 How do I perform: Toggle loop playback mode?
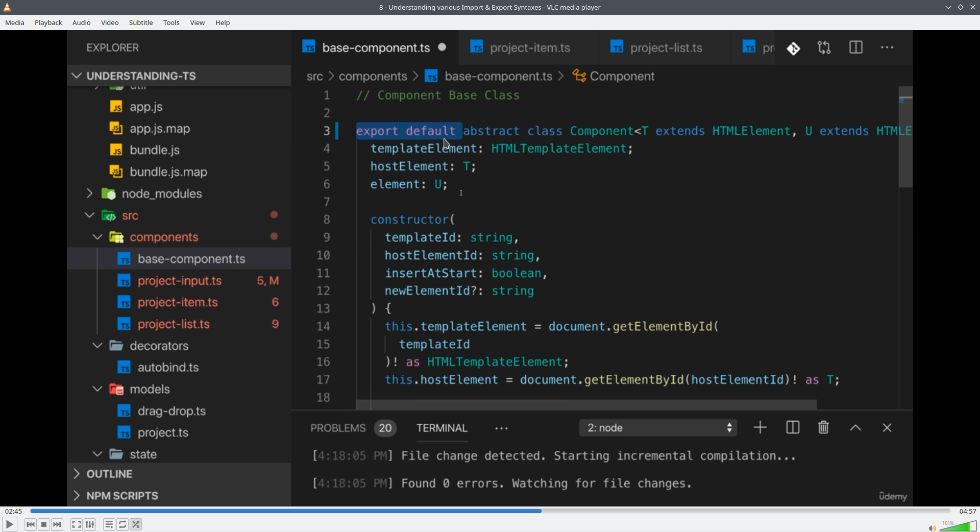pyautogui.click(x=123, y=524)
